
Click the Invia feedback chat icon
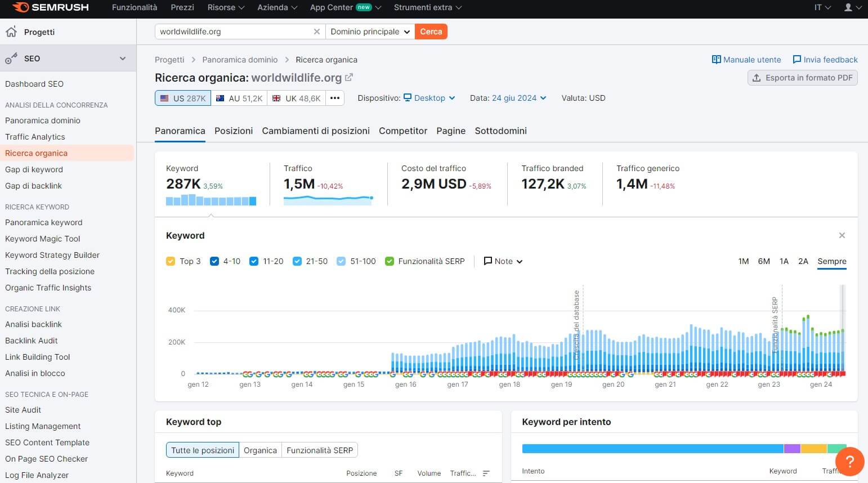pos(797,60)
